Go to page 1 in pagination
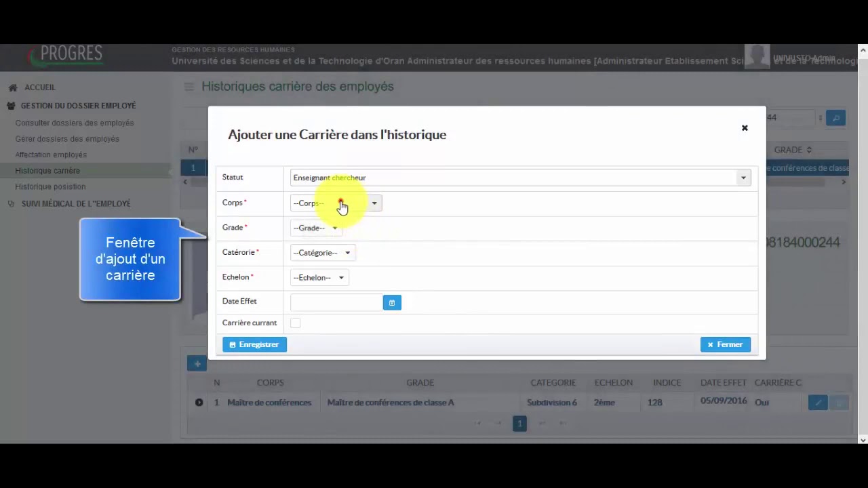This screenshot has height=488, width=868. click(519, 424)
